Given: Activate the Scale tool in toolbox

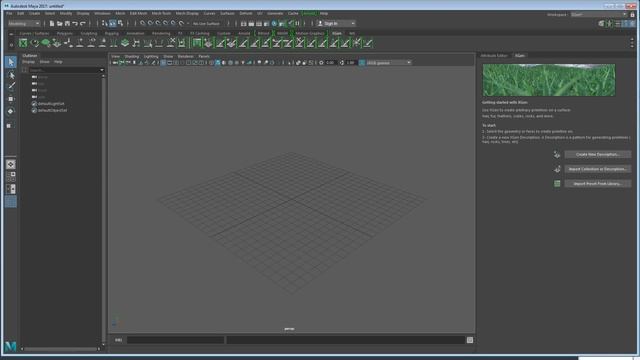Looking at the screenshot, I should click(x=9, y=126).
